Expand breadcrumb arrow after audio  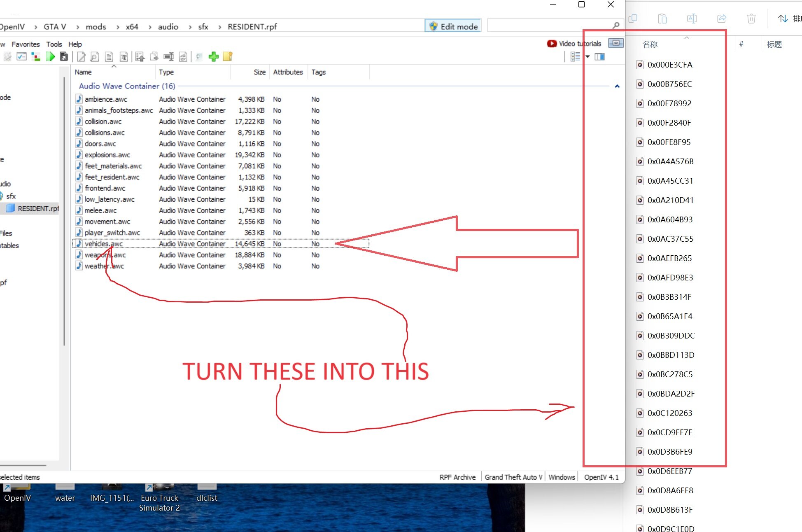coord(190,27)
